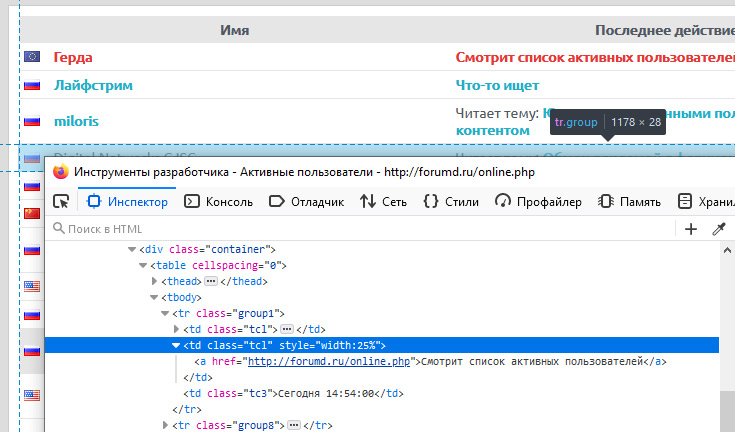Click the Последнее действие column header
The height and width of the screenshot is (432, 735).
pyautogui.click(x=665, y=30)
